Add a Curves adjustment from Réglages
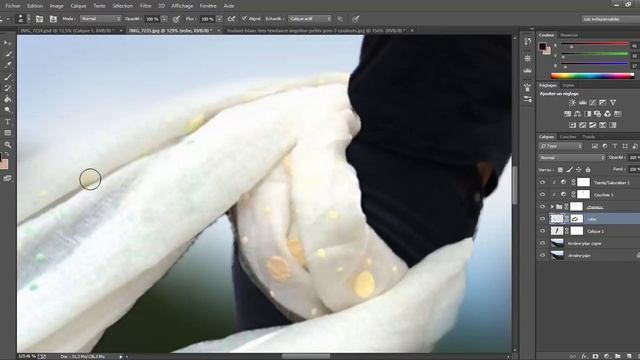Image resolution: width=640 pixels, height=360 pixels. pos(592,102)
